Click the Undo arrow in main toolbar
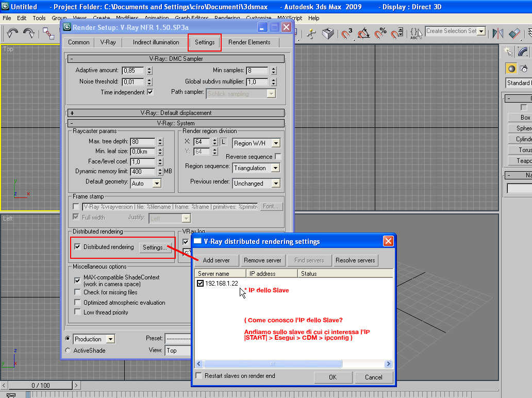The height and width of the screenshot is (398, 532). coord(12,33)
